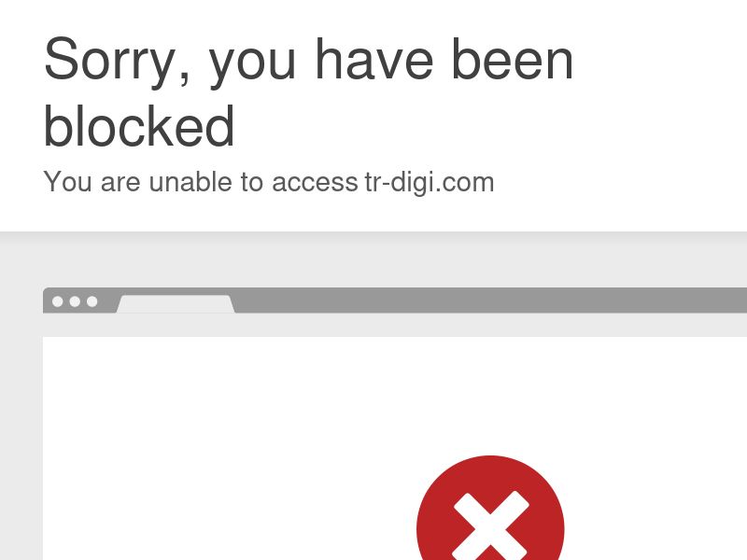Click the light address strip below illustrated tab
The height and width of the screenshot is (560, 747).
[395, 325]
